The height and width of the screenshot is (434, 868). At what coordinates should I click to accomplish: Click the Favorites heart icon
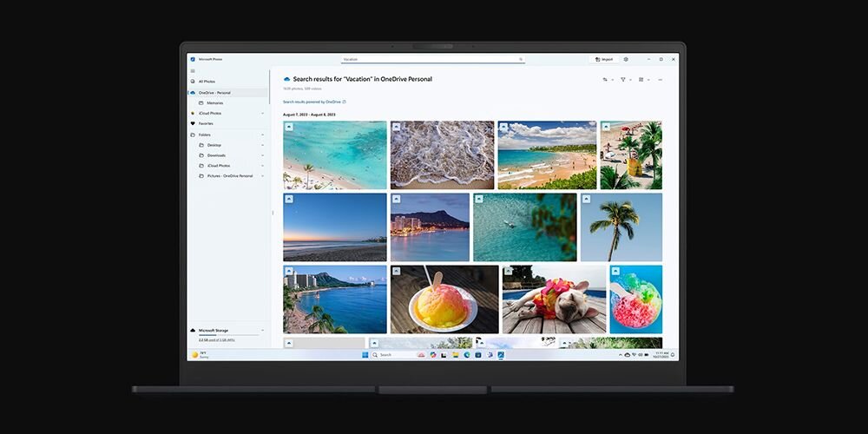[x=193, y=123]
